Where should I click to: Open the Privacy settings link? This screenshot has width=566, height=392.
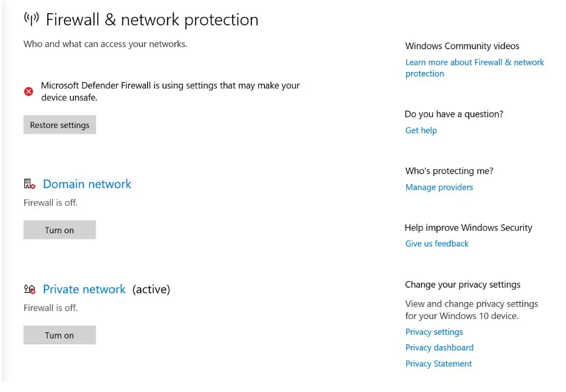(x=434, y=332)
